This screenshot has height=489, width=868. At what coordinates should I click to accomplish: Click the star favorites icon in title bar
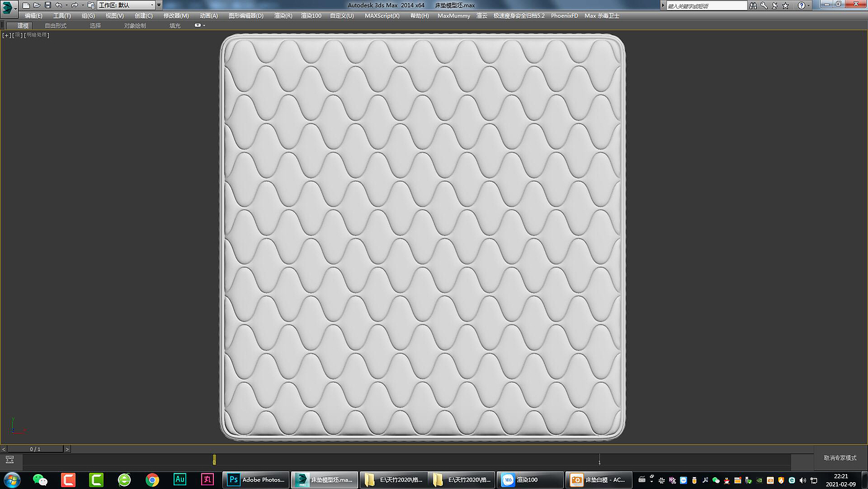click(x=786, y=6)
